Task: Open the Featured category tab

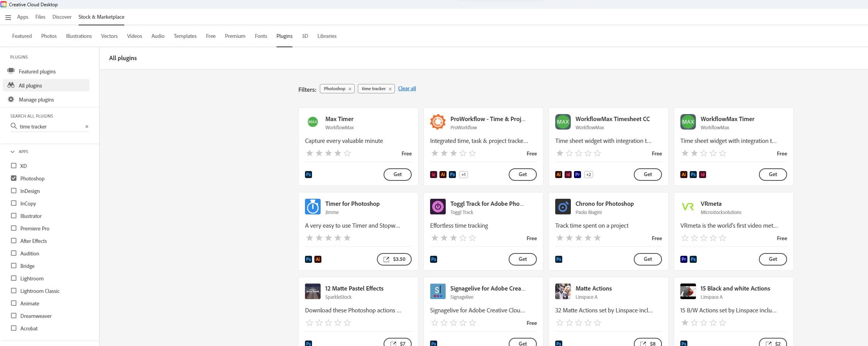Action: (22, 36)
